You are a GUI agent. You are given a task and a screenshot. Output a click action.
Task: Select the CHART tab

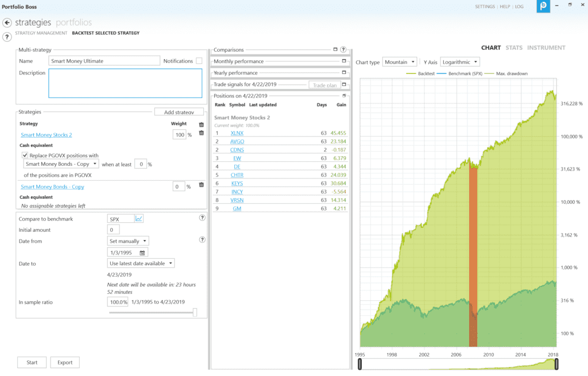[x=491, y=48]
